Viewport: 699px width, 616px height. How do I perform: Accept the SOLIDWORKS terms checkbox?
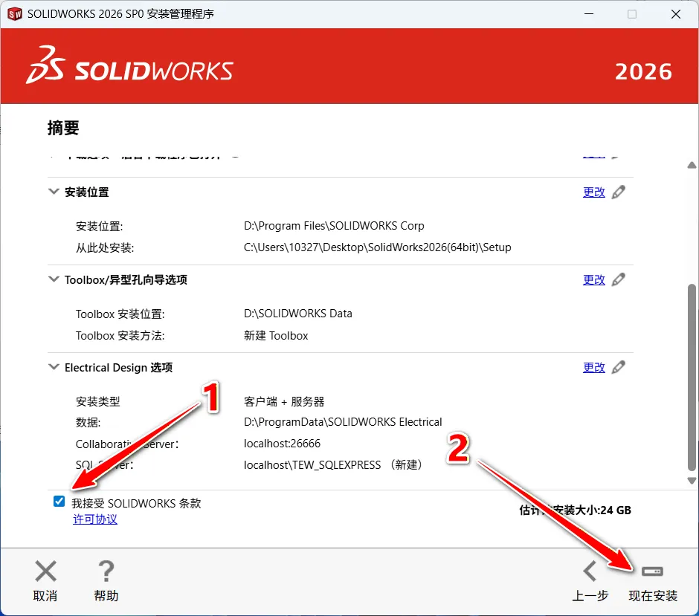click(x=59, y=502)
